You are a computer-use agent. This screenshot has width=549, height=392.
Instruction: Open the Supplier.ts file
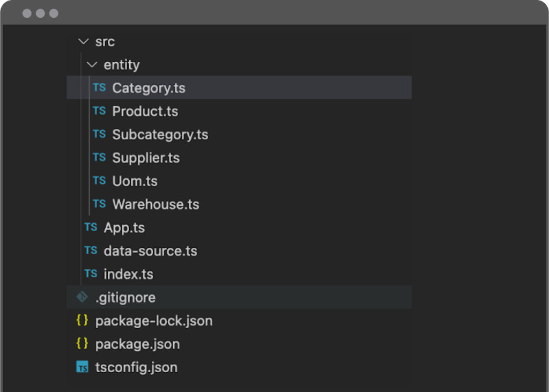146,158
